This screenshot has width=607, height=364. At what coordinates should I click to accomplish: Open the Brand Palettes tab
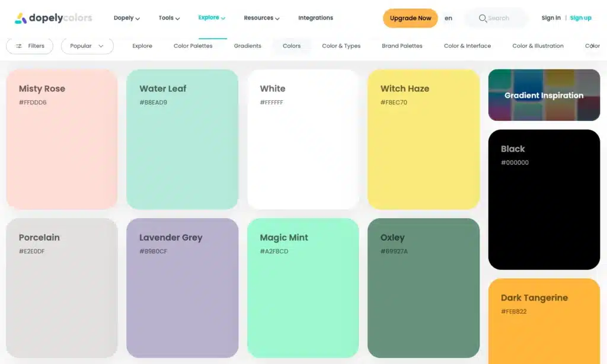(x=402, y=46)
